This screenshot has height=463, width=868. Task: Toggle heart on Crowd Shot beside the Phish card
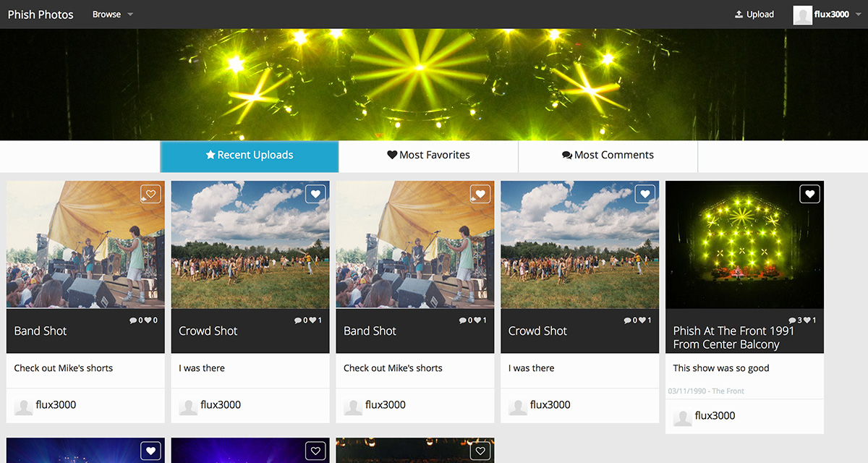coord(645,194)
